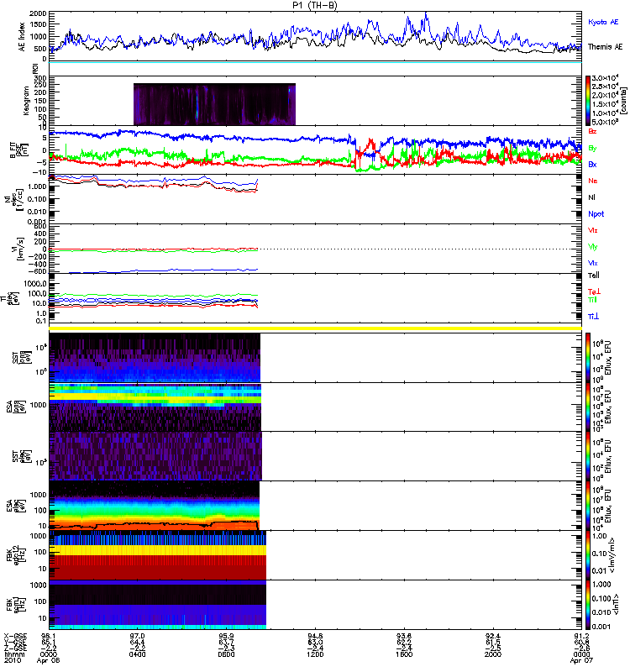Click the green By legend label

point(592,148)
